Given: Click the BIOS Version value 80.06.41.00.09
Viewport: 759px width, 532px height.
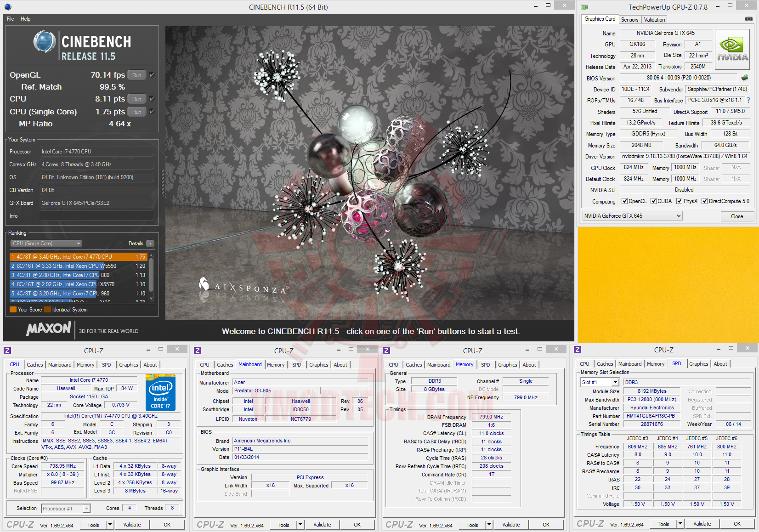Looking at the screenshot, I should [x=679, y=78].
